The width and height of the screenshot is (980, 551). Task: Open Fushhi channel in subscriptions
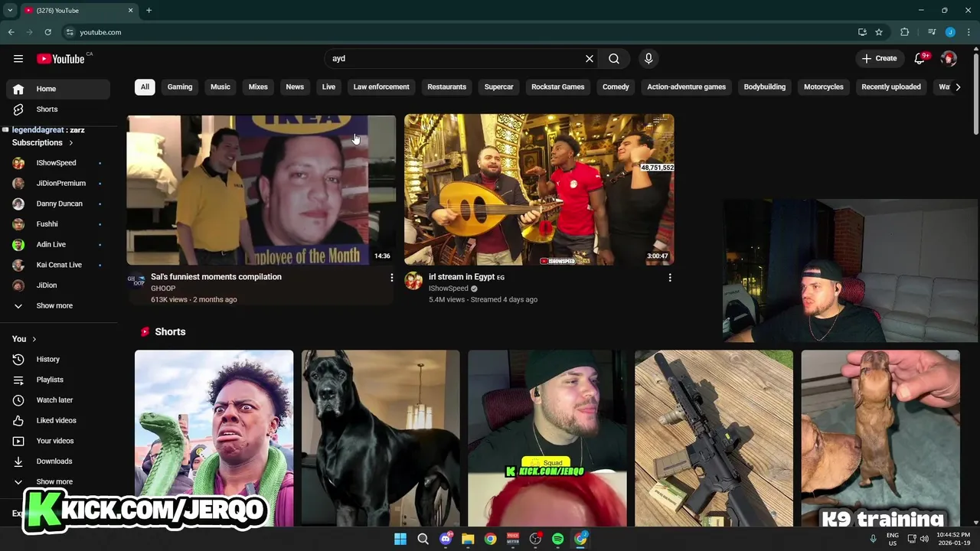(58, 224)
